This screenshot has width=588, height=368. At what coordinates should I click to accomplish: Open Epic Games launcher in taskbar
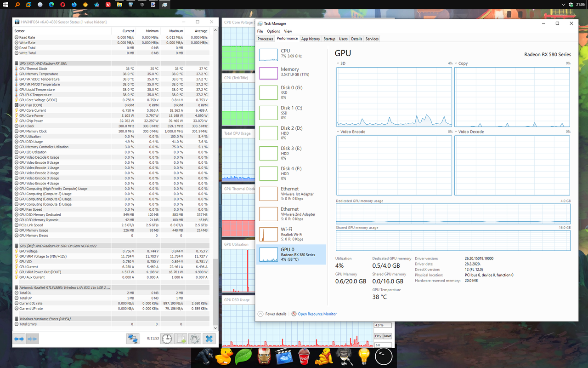pyautogui.click(x=142, y=5)
